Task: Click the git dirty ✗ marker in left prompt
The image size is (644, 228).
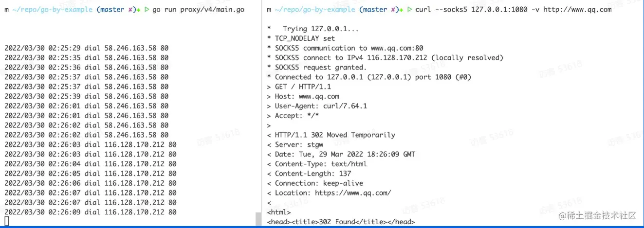Action: 130,10
